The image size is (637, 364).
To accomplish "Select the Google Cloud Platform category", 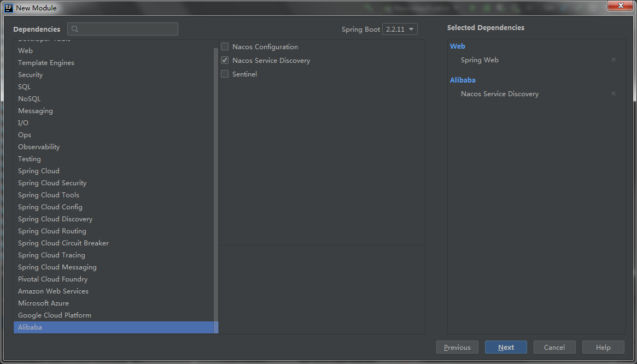I will point(114,315).
